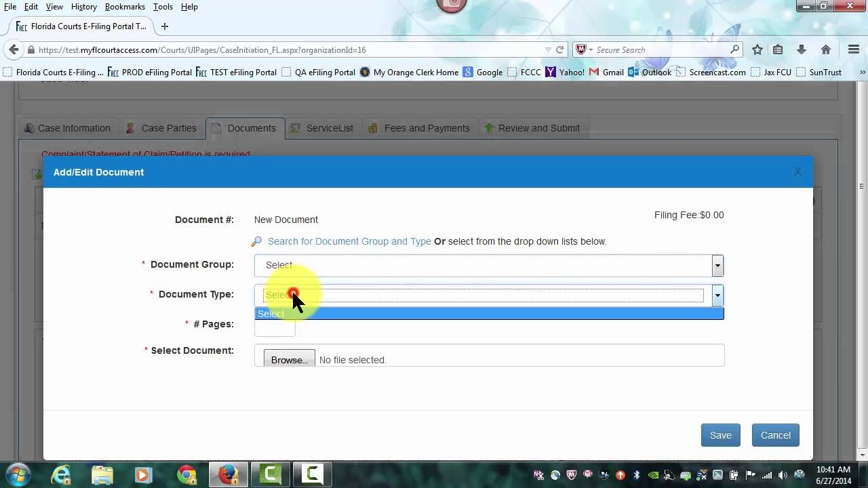Viewport: 868px width, 488px height.
Task: Open a new browser tab with plus icon
Action: pos(165,26)
